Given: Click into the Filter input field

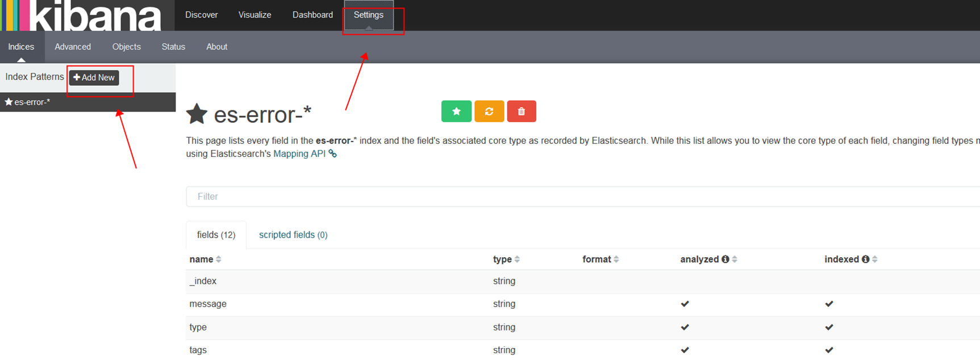Looking at the screenshot, I should click(x=568, y=196).
